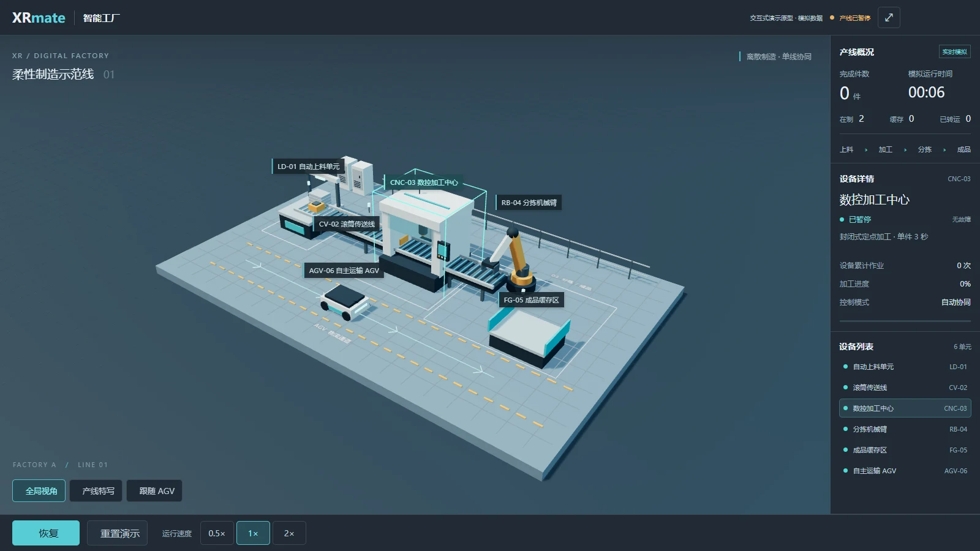The image size is (980, 551).
Task: Switch to 全局视角 view
Action: [39, 491]
